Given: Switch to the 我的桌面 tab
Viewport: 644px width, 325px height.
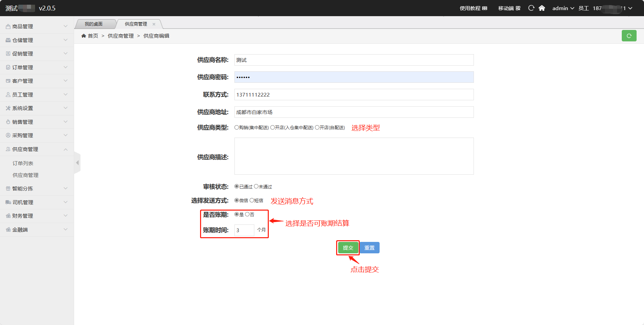Looking at the screenshot, I should [94, 24].
